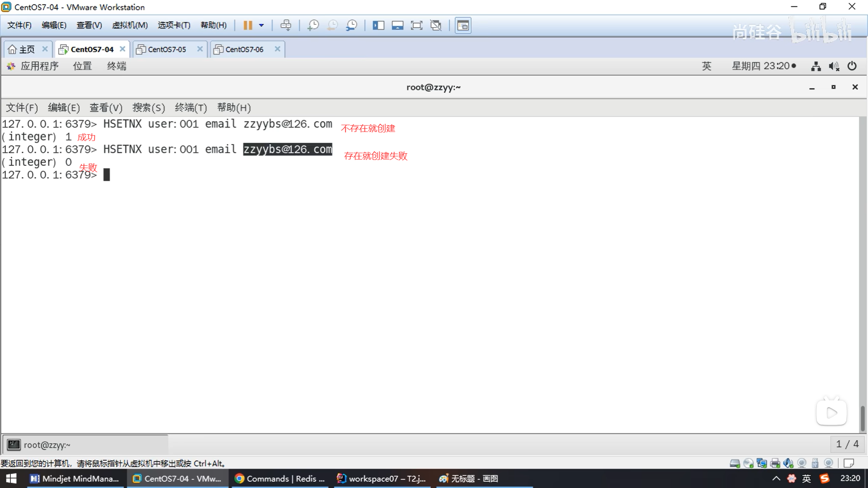Switch to the CentOS7-06 tab
Screen dimensions: 868x488
[x=244, y=49]
